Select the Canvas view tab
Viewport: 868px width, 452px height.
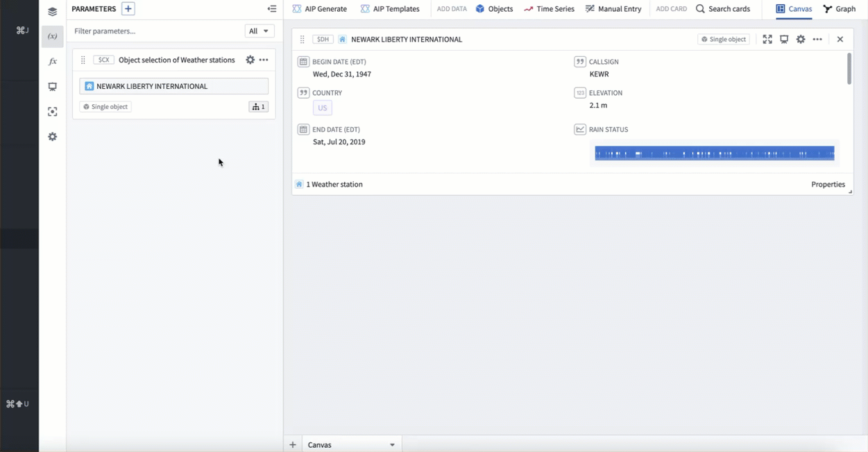tap(794, 9)
